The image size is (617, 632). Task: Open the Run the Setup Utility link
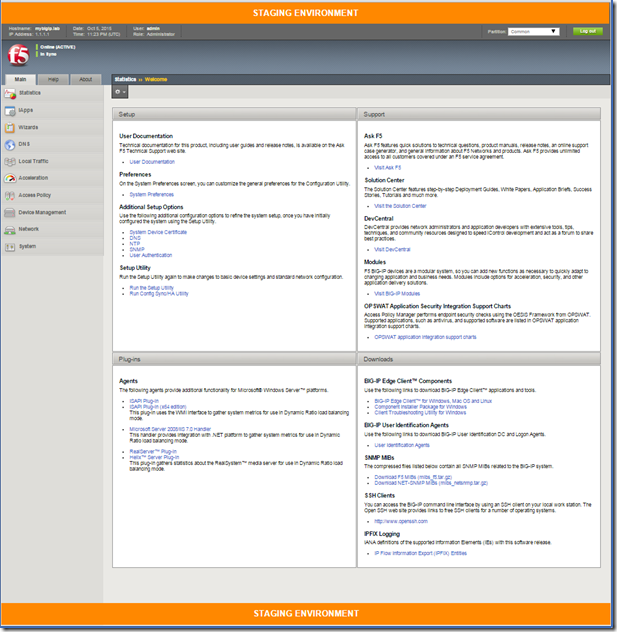tap(151, 287)
